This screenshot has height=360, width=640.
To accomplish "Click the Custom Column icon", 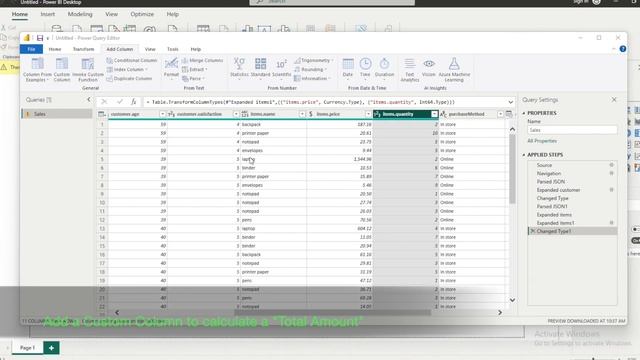I will [62, 64].
